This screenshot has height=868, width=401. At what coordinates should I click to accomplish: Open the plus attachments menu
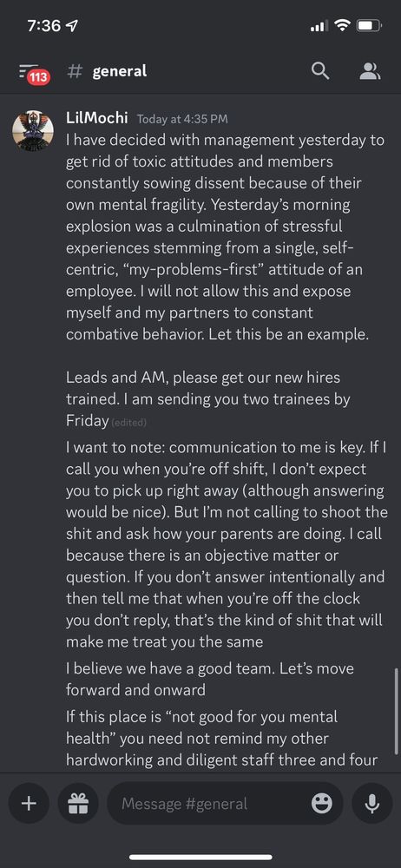(x=29, y=803)
